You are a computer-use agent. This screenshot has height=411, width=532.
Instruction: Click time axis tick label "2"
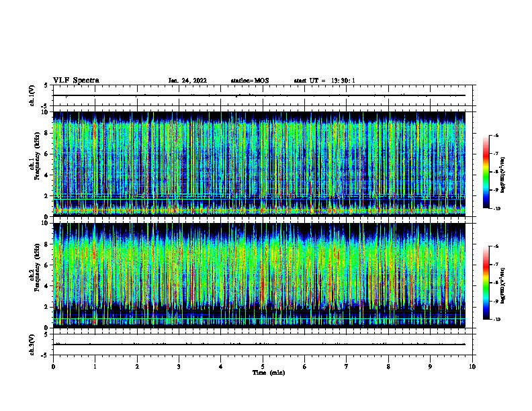137,367
